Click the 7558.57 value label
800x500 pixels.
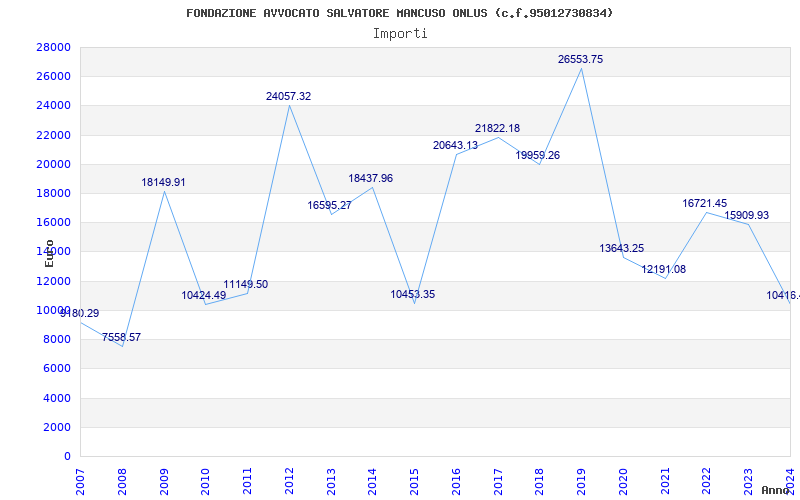click(x=121, y=337)
